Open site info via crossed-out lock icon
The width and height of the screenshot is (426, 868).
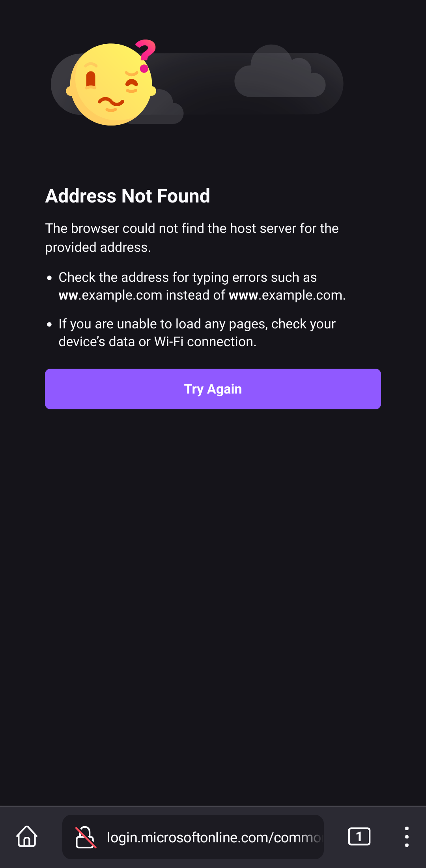[x=85, y=837]
